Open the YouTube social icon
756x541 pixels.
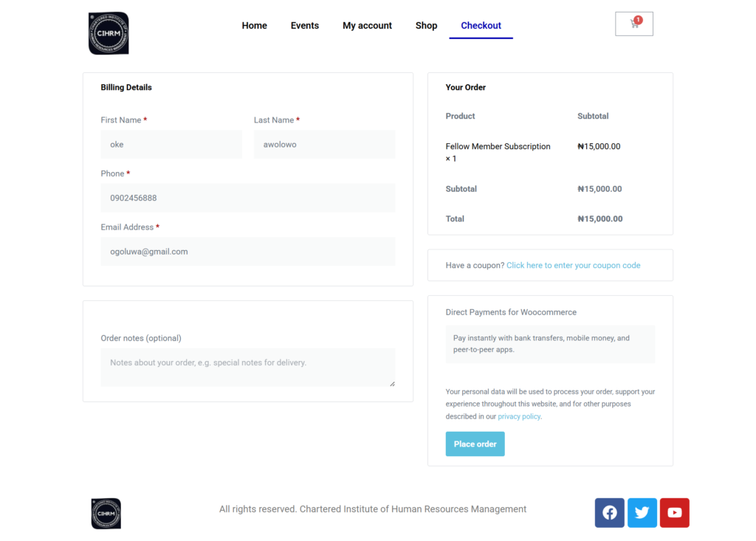pos(674,513)
